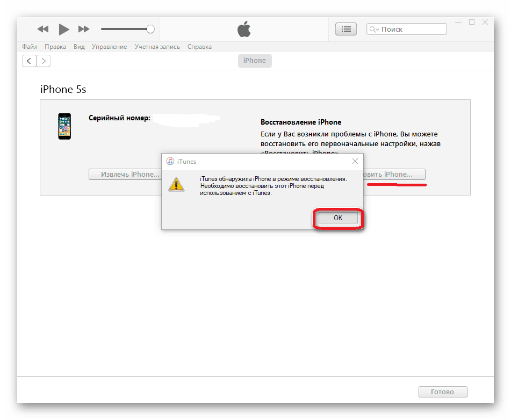
Task: Open the Файл menu
Action: (30, 47)
